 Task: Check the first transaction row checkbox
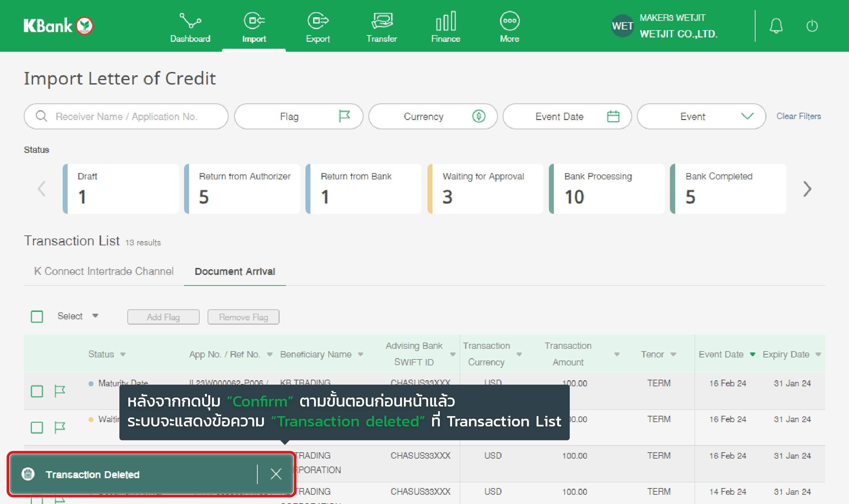[x=37, y=391]
